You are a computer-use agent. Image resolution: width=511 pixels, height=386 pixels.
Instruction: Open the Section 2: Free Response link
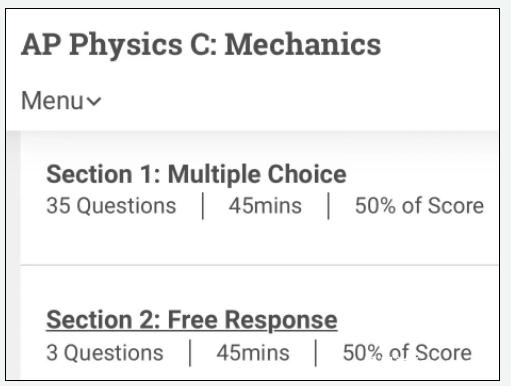[192, 320]
